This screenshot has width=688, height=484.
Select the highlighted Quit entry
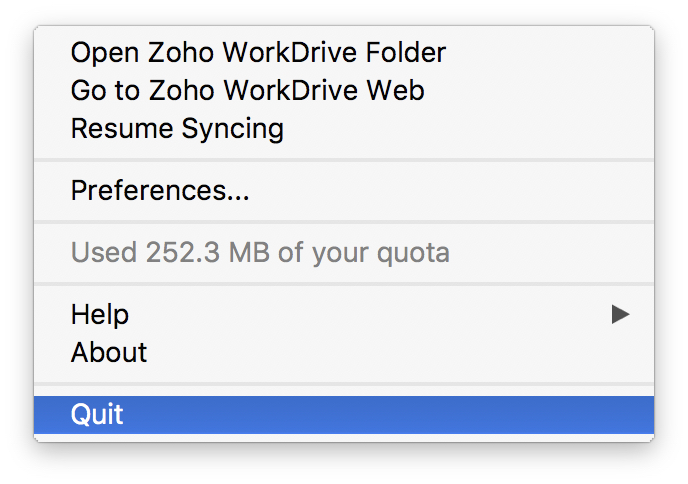click(x=343, y=414)
